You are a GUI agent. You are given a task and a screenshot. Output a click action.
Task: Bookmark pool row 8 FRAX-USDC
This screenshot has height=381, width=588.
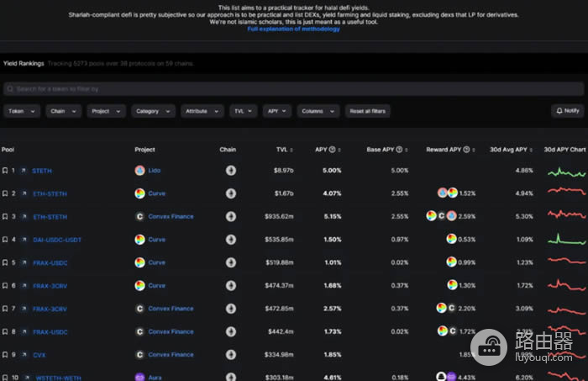[x=5, y=332]
